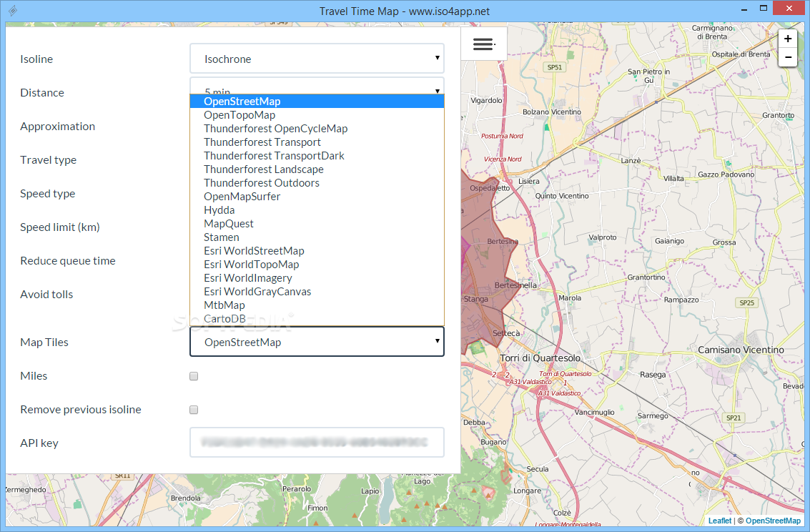Choose MtbMap tile option
Image resolution: width=810 pixels, height=532 pixels.
(317, 305)
